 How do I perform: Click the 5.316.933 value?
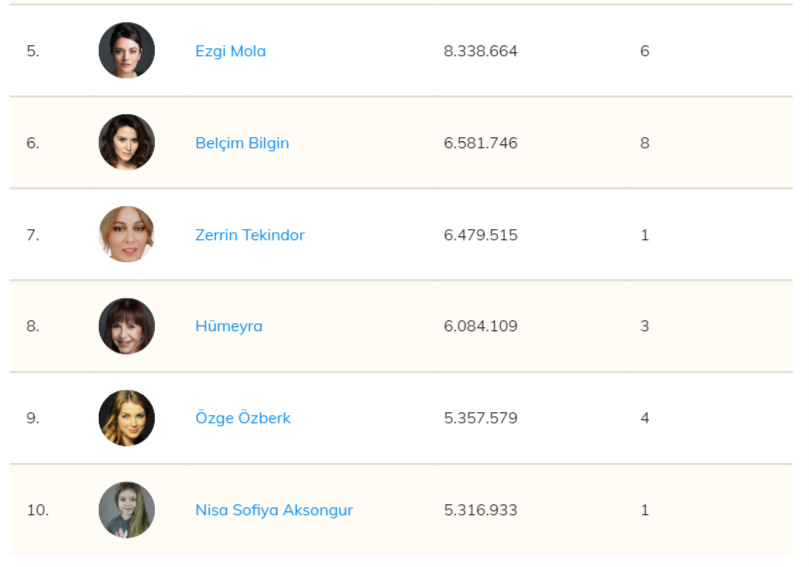pos(481,510)
